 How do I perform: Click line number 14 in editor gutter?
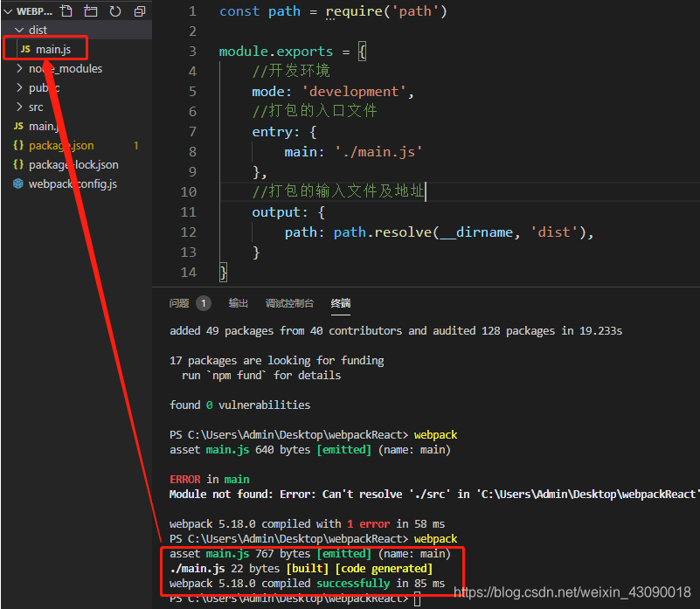click(189, 273)
